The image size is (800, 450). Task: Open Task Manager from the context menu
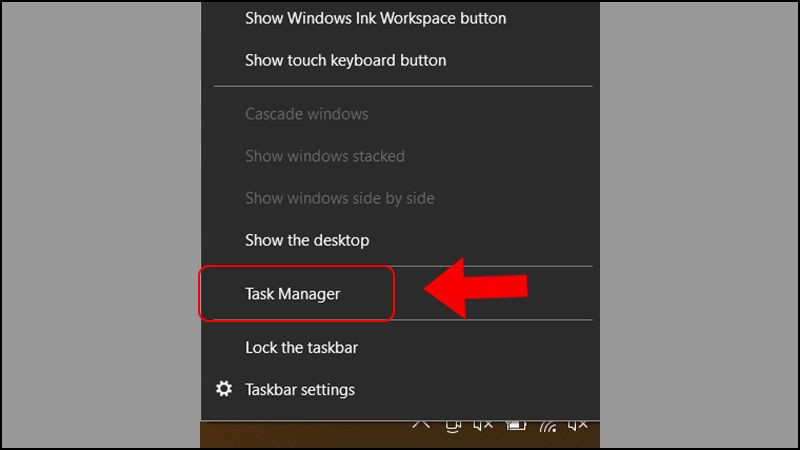293,294
